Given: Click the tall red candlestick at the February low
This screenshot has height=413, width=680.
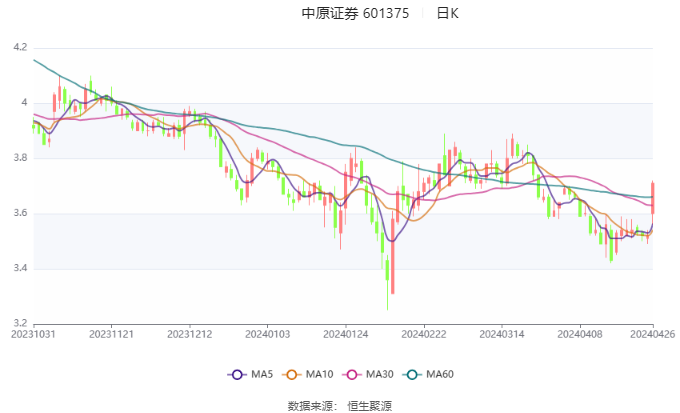Looking at the screenshot, I should coord(393,256).
